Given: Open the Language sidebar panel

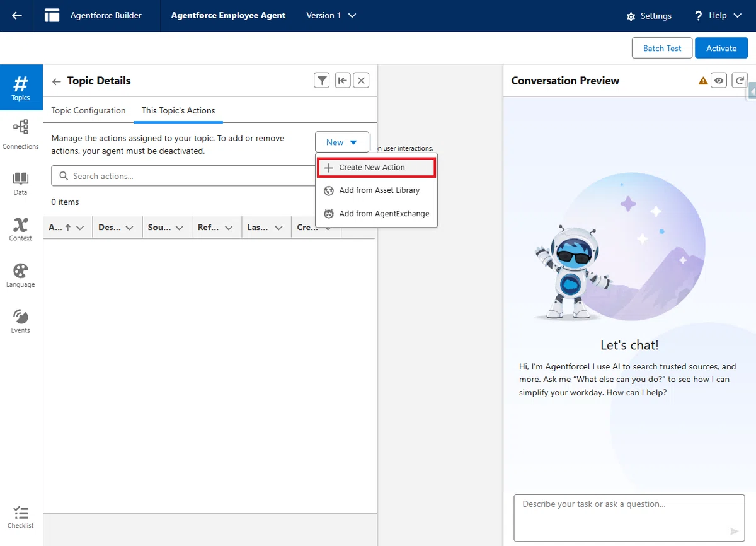Looking at the screenshot, I should click(x=21, y=276).
